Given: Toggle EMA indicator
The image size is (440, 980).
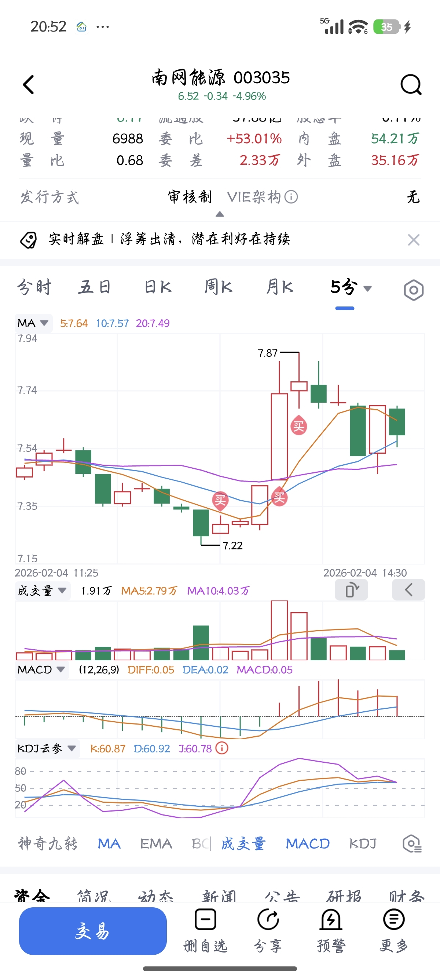Looking at the screenshot, I should click(156, 843).
